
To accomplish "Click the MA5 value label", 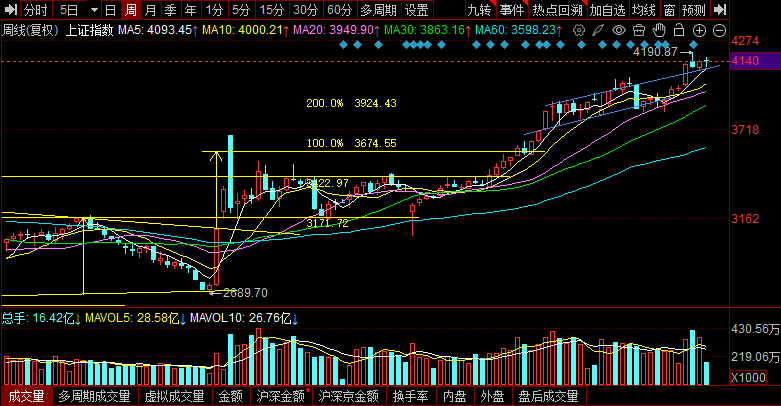I will pos(158,30).
